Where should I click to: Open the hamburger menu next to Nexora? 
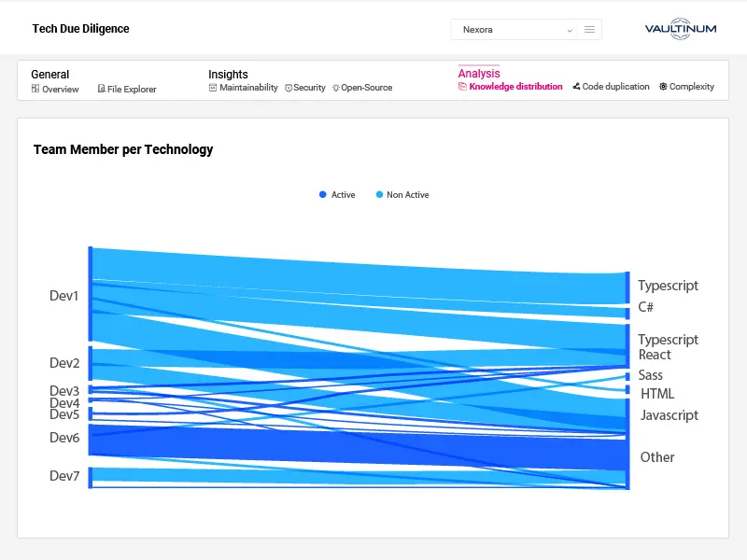(x=589, y=30)
